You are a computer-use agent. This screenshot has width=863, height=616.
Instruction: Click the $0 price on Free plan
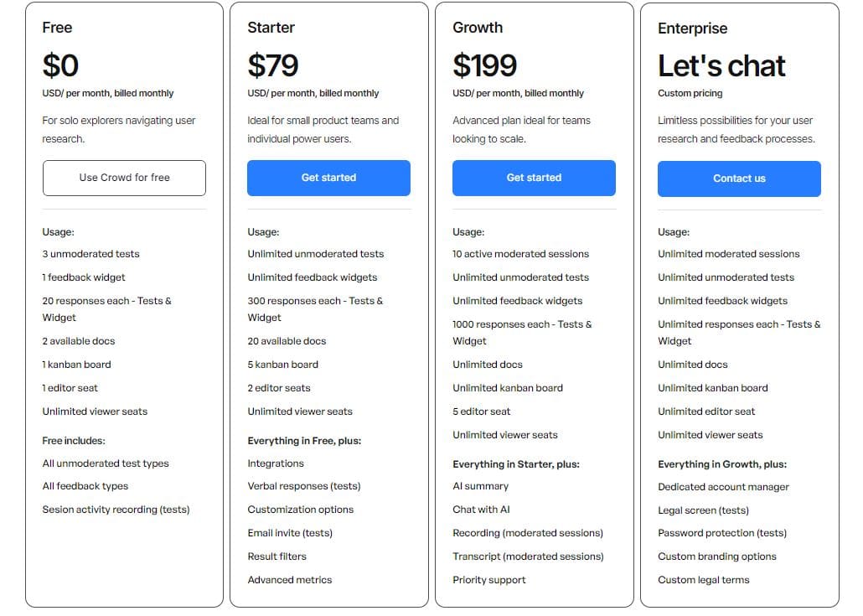coord(60,65)
